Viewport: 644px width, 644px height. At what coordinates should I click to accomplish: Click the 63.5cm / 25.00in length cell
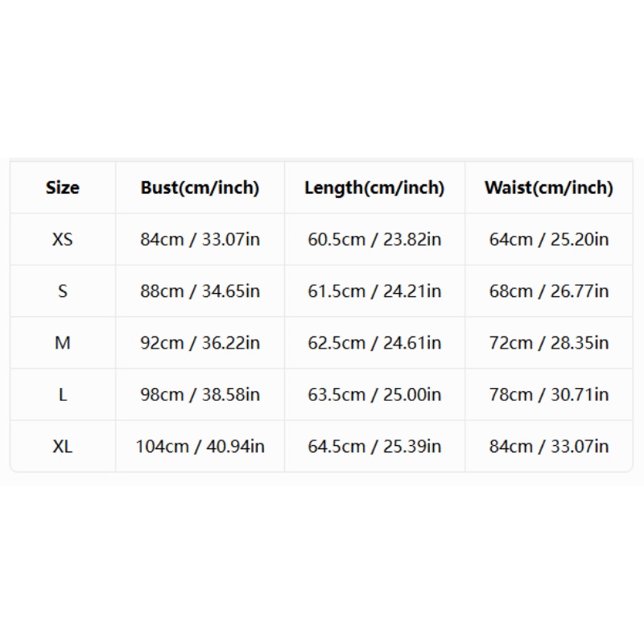374,394
